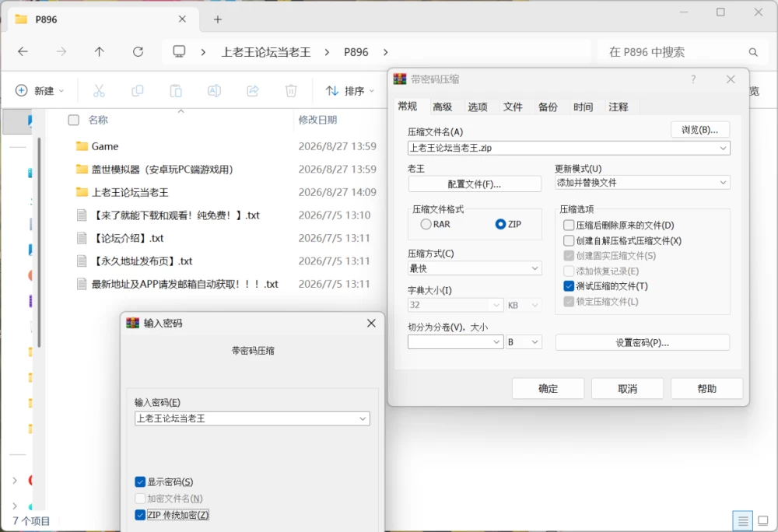
Task: Click the Forward arrow in Explorer
Action: [x=61, y=51]
